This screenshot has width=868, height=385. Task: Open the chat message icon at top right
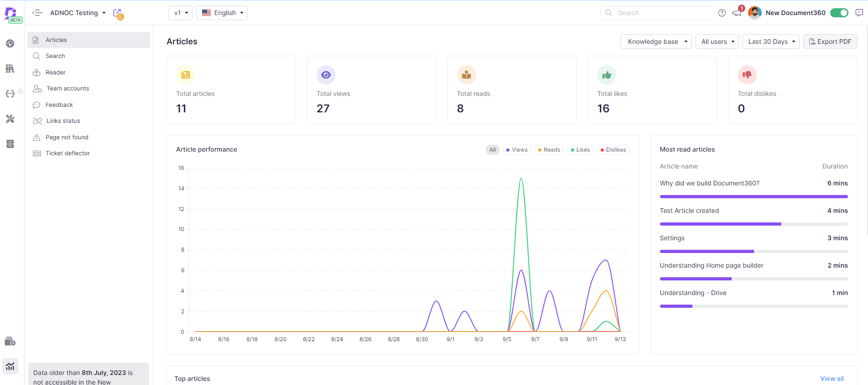[x=859, y=13]
